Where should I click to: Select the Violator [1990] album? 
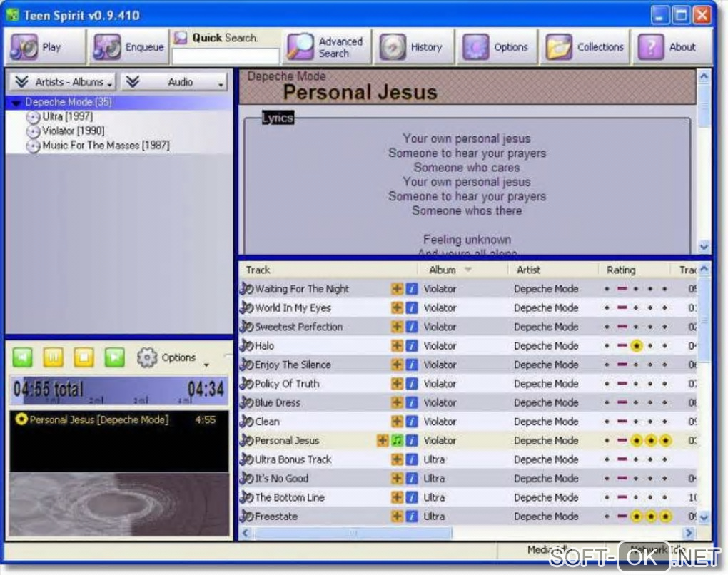74,131
